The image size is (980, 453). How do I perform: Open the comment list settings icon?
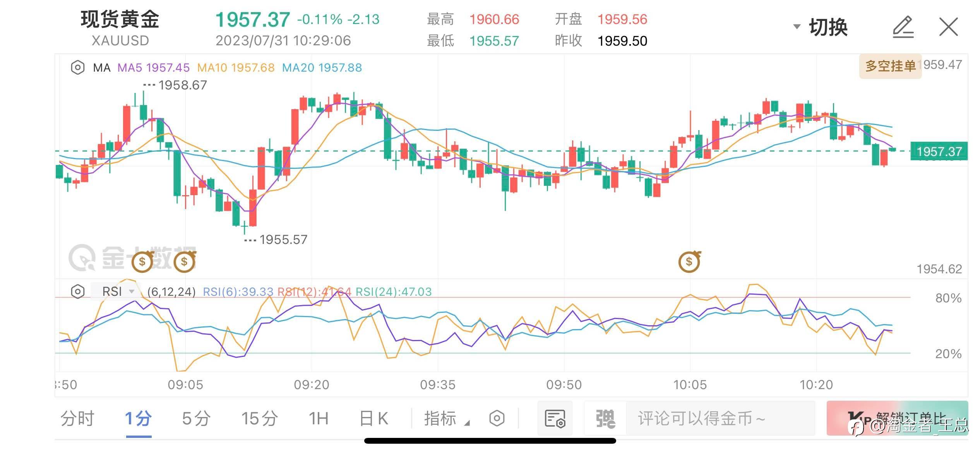click(555, 419)
